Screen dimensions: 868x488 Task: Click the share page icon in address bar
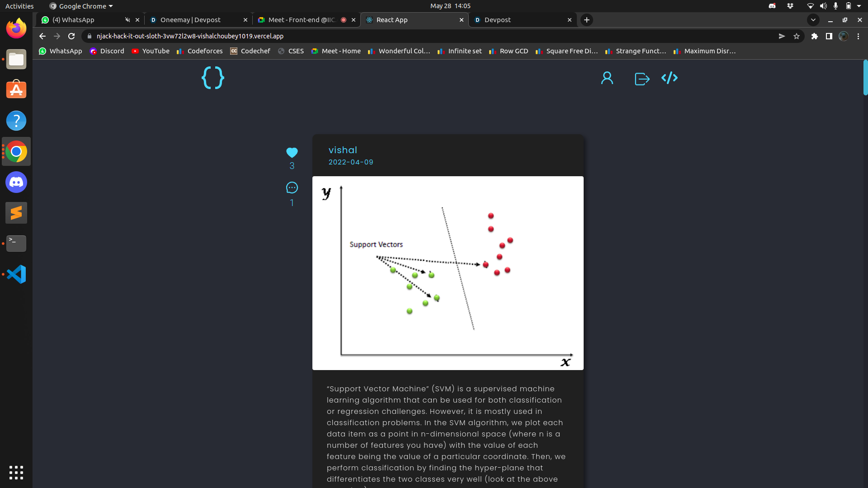tap(782, 36)
